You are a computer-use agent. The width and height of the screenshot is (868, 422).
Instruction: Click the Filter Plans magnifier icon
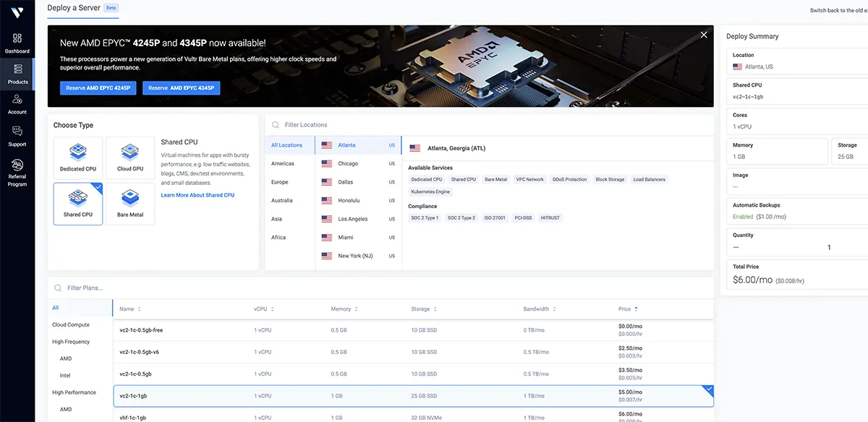[x=58, y=288]
